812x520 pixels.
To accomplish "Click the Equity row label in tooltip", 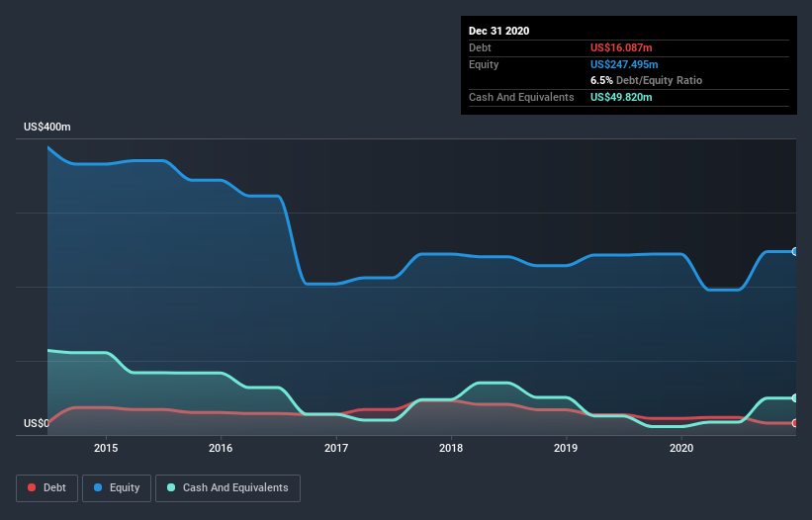I will click(484, 64).
